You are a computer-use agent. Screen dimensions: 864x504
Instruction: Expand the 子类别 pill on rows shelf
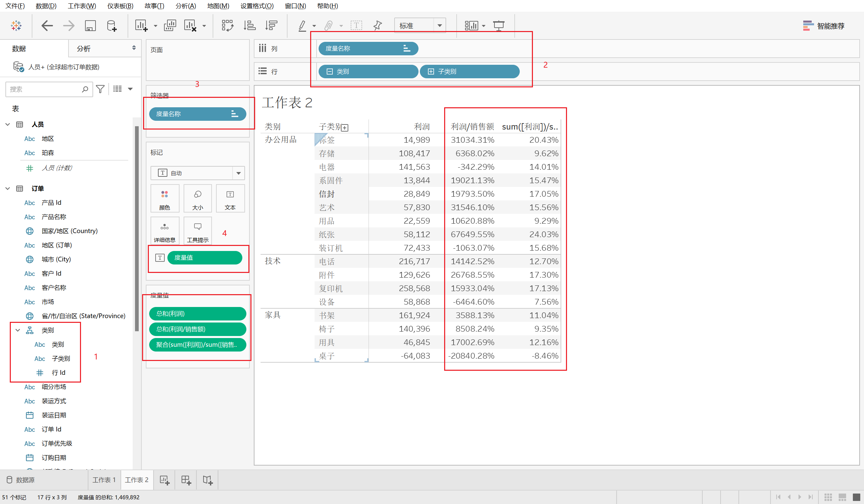point(431,72)
